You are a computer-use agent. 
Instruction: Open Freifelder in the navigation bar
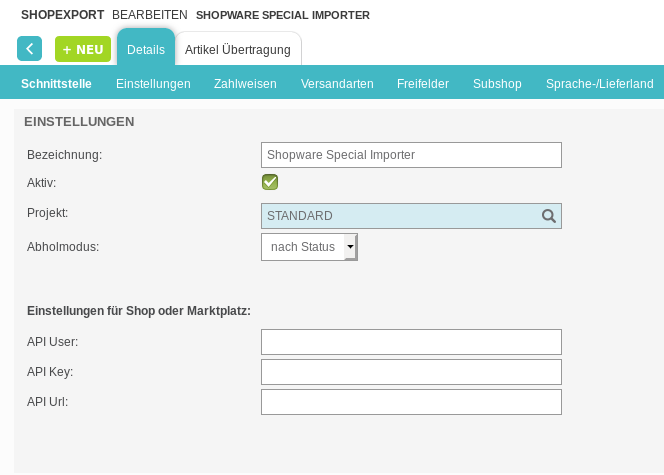click(x=422, y=84)
